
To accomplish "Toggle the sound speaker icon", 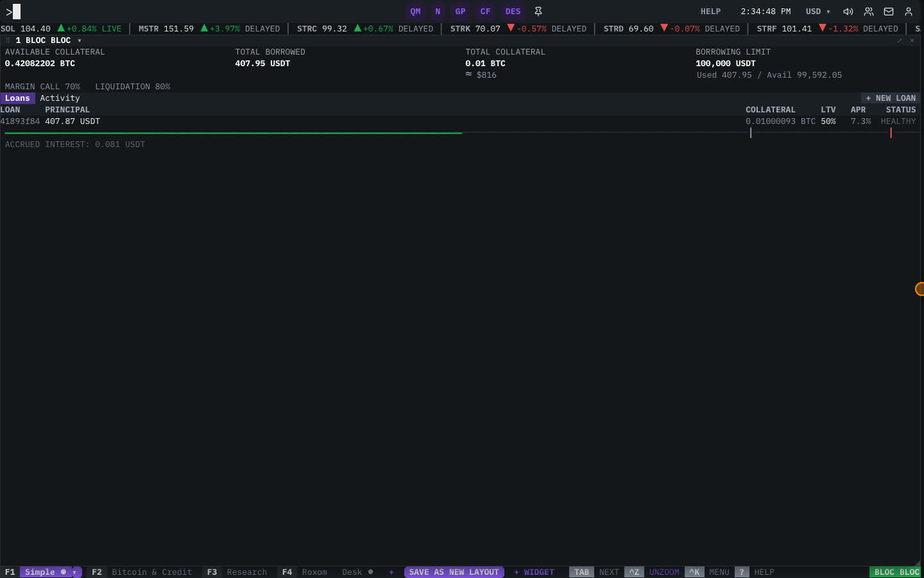I will [x=848, y=12].
